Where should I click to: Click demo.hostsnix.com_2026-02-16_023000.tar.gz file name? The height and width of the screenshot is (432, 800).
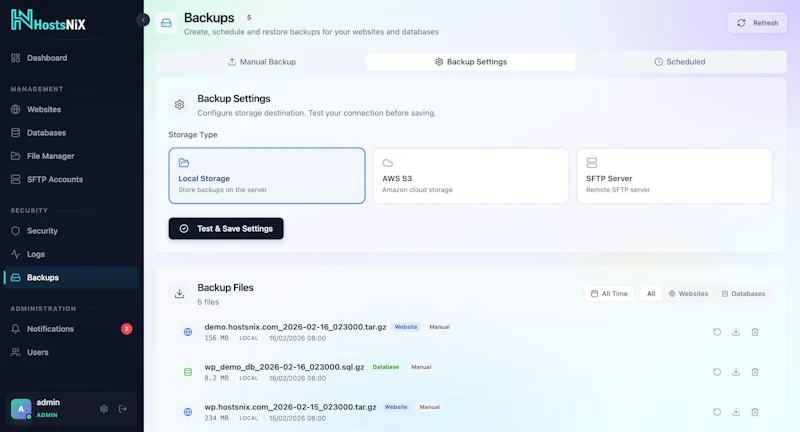295,327
